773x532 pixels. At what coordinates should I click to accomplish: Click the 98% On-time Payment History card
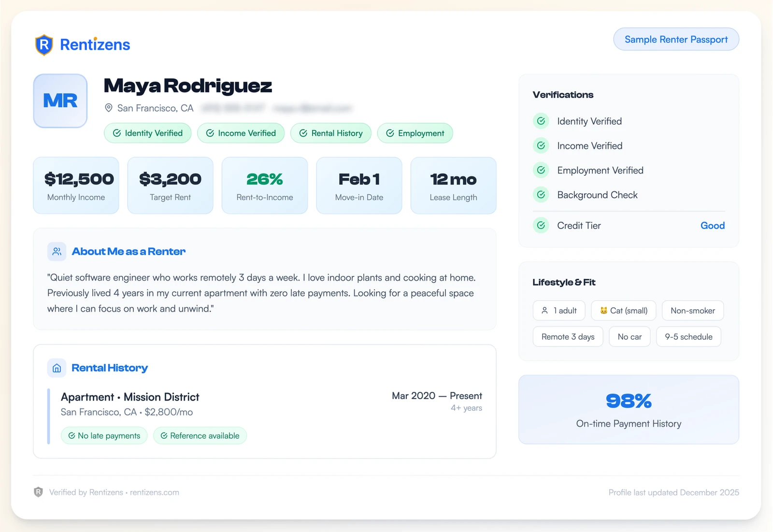click(628, 409)
